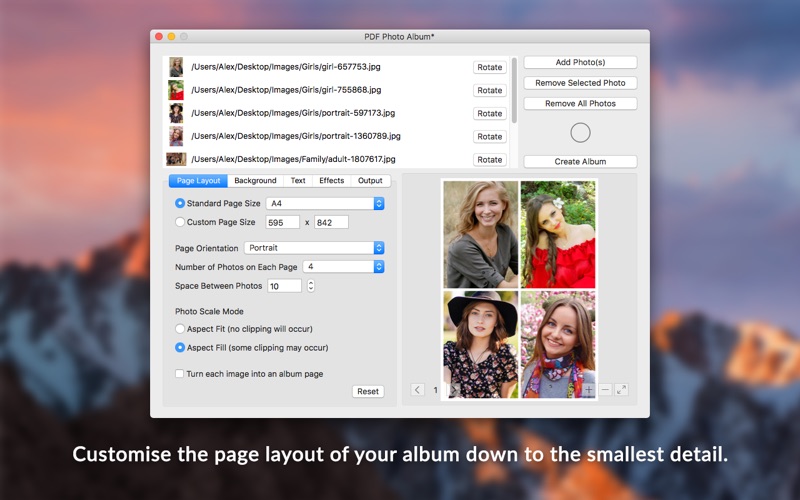Image resolution: width=800 pixels, height=500 pixels.
Task: Select Standard Page Size radio button
Action: [180, 204]
